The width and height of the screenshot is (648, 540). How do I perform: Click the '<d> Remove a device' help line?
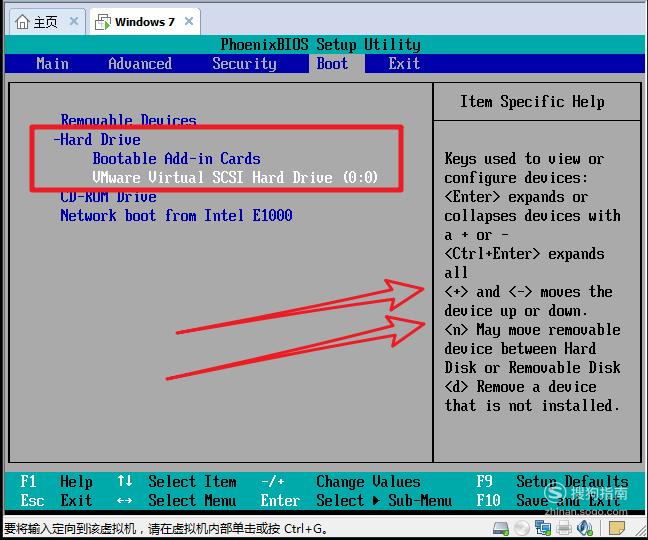coord(520,387)
